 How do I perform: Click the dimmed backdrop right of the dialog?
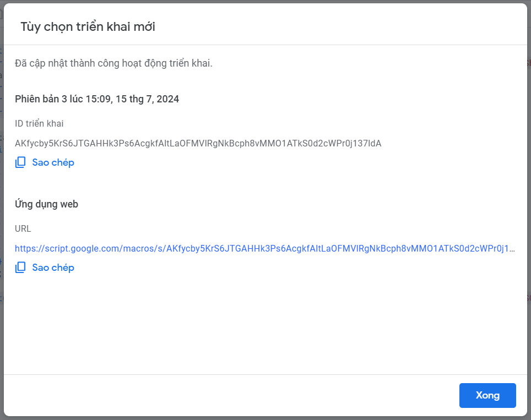point(529,210)
